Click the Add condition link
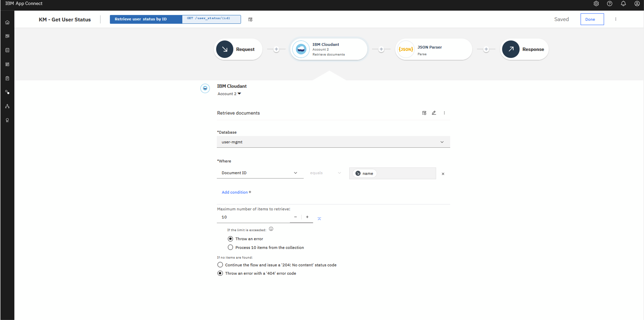This screenshot has width=644, height=320. pyautogui.click(x=236, y=192)
